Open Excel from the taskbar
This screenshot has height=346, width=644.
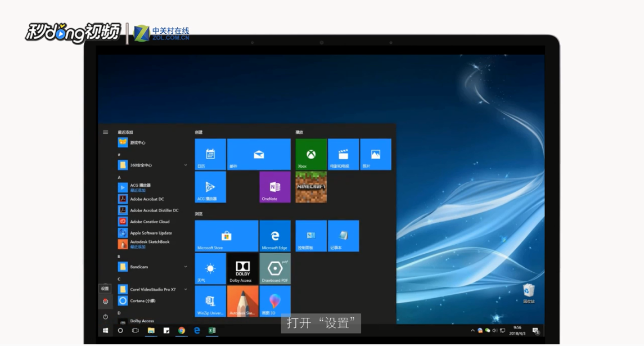[211, 331]
